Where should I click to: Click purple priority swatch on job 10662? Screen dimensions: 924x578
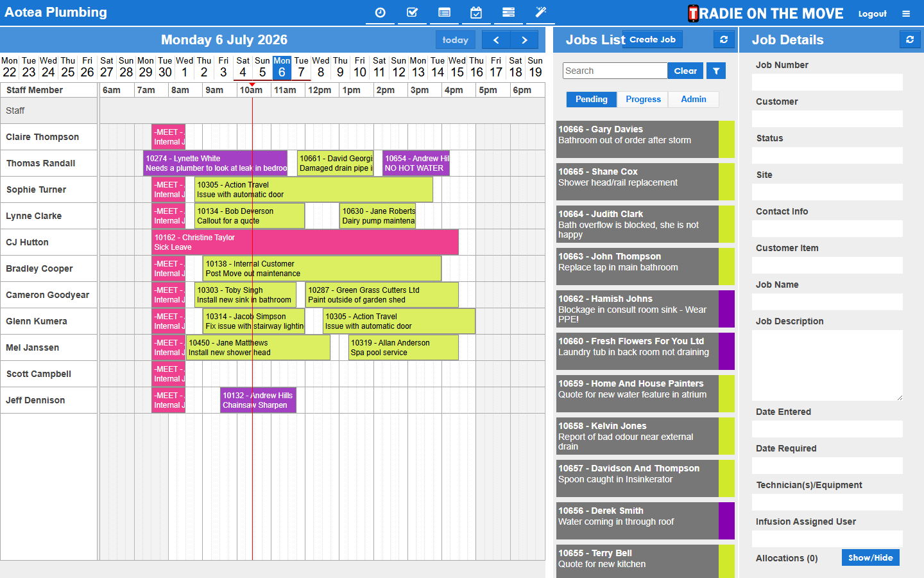coord(726,309)
